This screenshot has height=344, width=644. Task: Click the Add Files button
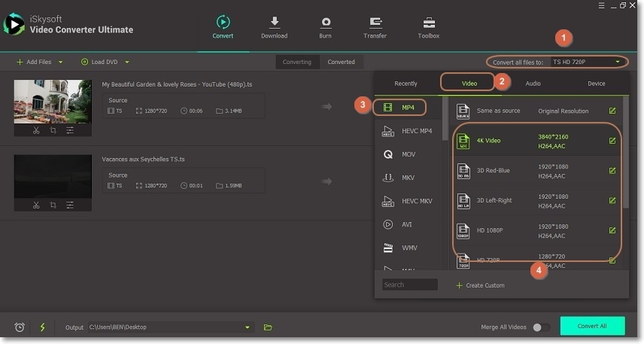(34, 62)
